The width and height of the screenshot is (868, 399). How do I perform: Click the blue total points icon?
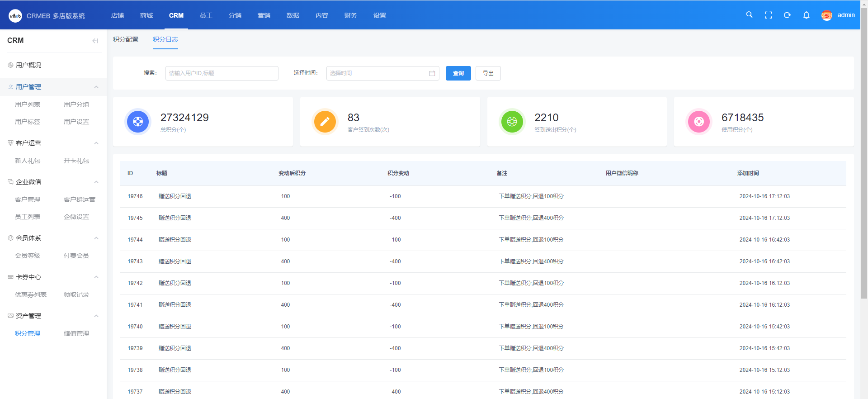[138, 122]
